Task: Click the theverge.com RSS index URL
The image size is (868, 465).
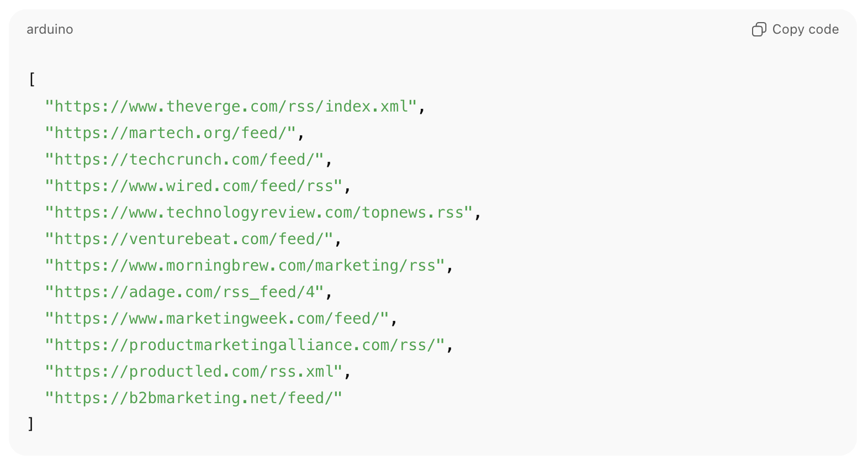Action: pos(231,106)
